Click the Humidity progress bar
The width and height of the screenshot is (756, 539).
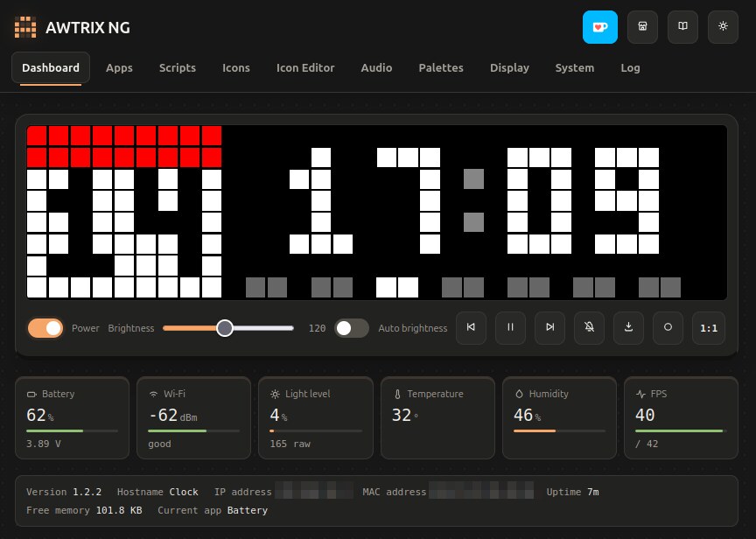(559, 430)
